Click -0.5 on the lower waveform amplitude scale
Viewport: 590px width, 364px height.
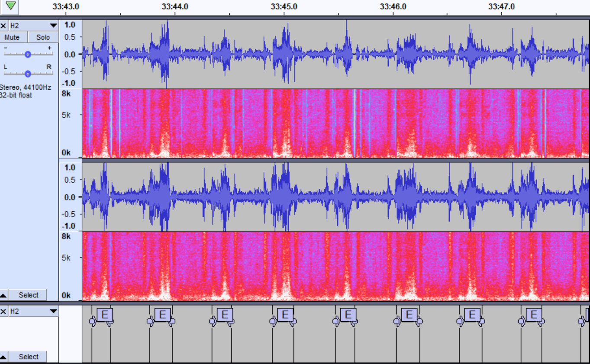click(x=68, y=214)
